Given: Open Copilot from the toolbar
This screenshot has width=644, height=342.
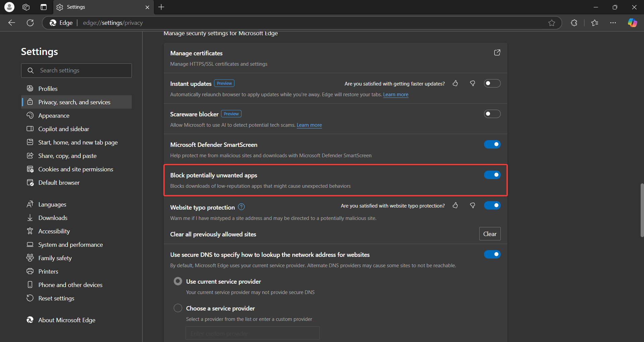Looking at the screenshot, I should pos(633,23).
